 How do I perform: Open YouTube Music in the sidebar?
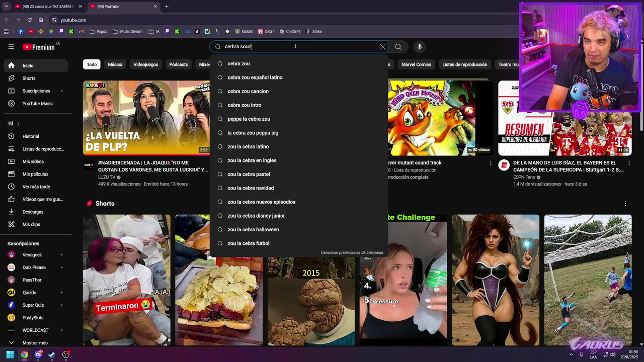36,104
